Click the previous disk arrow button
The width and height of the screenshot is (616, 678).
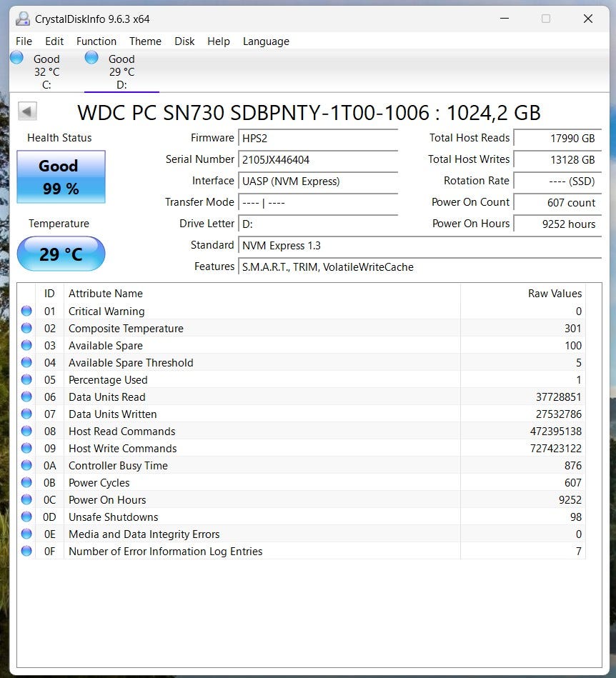27,111
